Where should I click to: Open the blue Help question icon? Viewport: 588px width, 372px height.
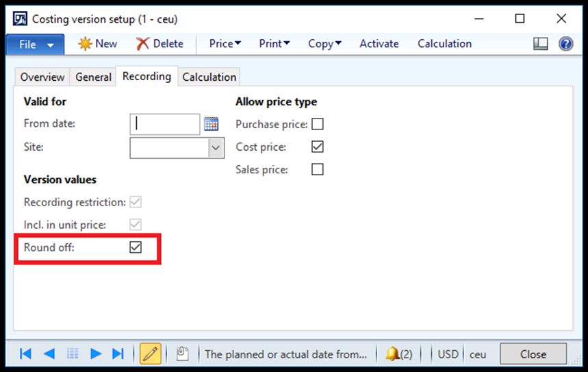pos(565,44)
